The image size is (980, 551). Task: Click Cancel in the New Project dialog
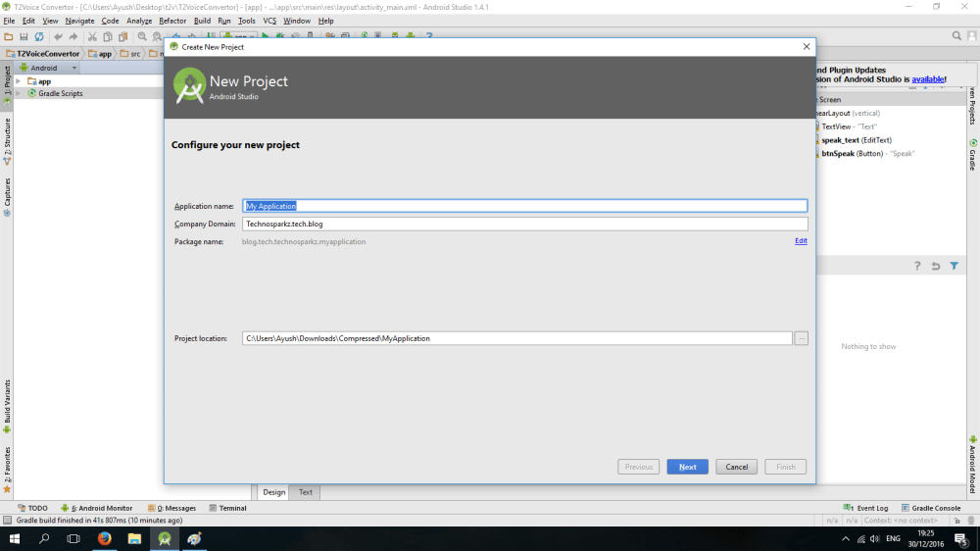coord(736,467)
